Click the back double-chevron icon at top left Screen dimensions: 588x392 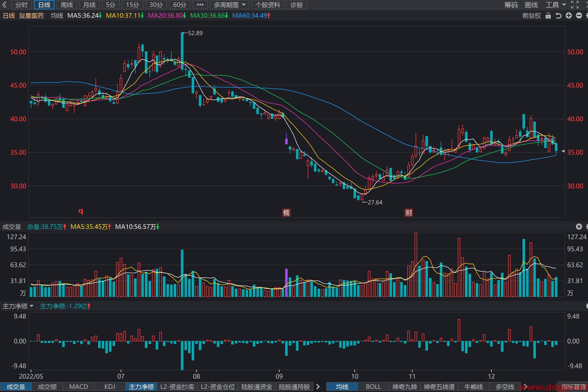point(4,5)
